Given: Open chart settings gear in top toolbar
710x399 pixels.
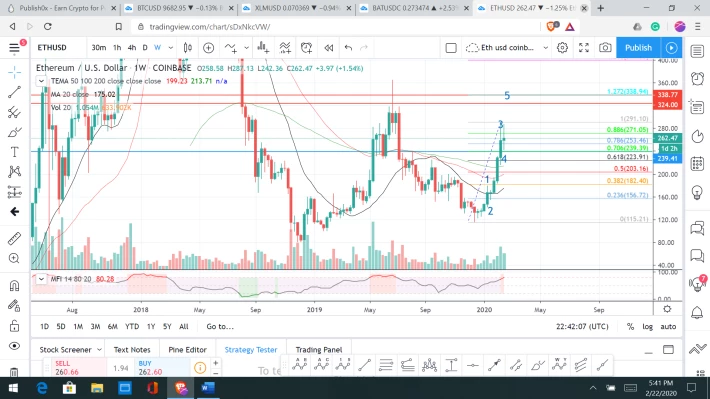Looking at the screenshot, I should point(562,48).
